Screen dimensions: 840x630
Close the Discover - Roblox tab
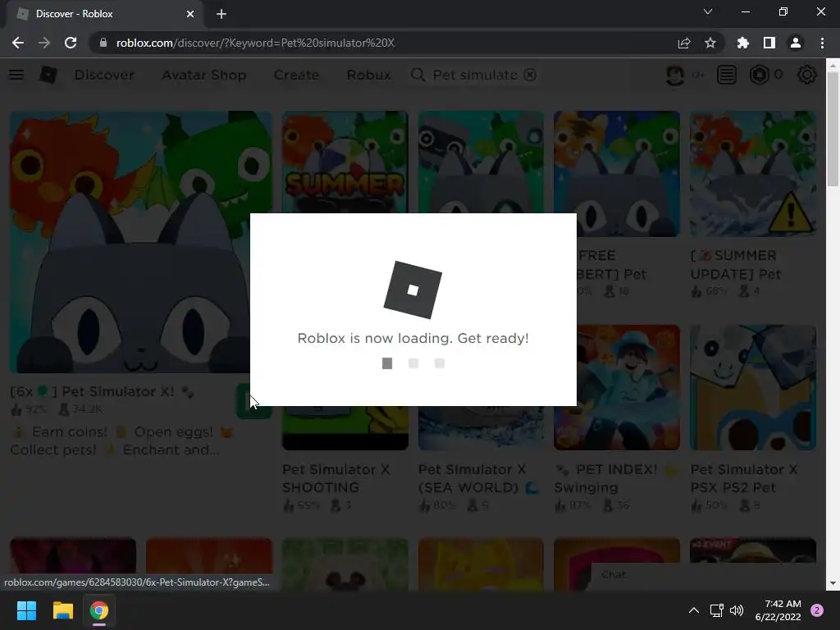190,14
